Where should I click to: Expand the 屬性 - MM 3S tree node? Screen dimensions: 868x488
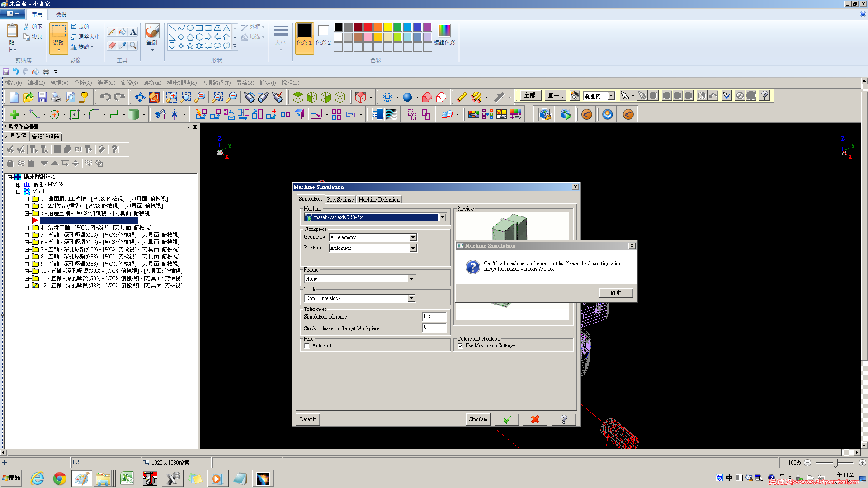(x=18, y=184)
